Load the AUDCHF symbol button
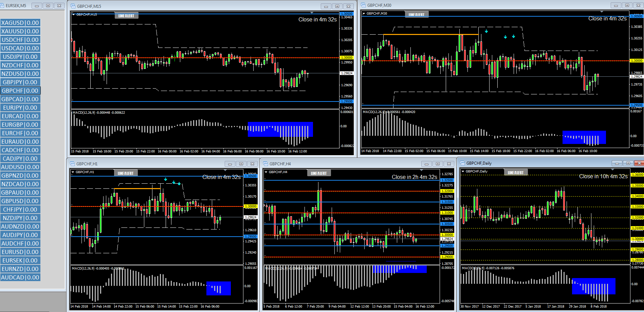The height and width of the screenshot is (312, 644). point(20,243)
